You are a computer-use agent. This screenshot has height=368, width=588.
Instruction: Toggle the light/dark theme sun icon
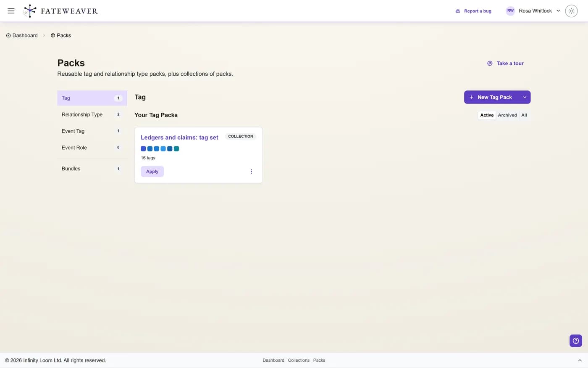(x=571, y=11)
